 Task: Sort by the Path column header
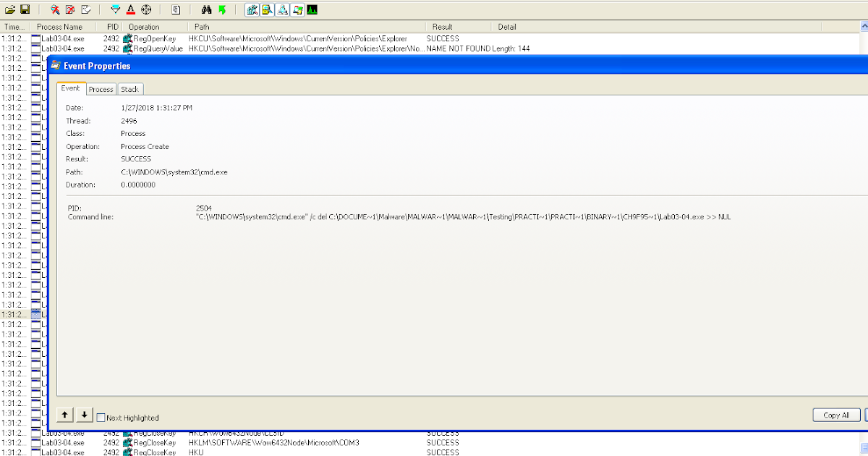click(305, 27)
